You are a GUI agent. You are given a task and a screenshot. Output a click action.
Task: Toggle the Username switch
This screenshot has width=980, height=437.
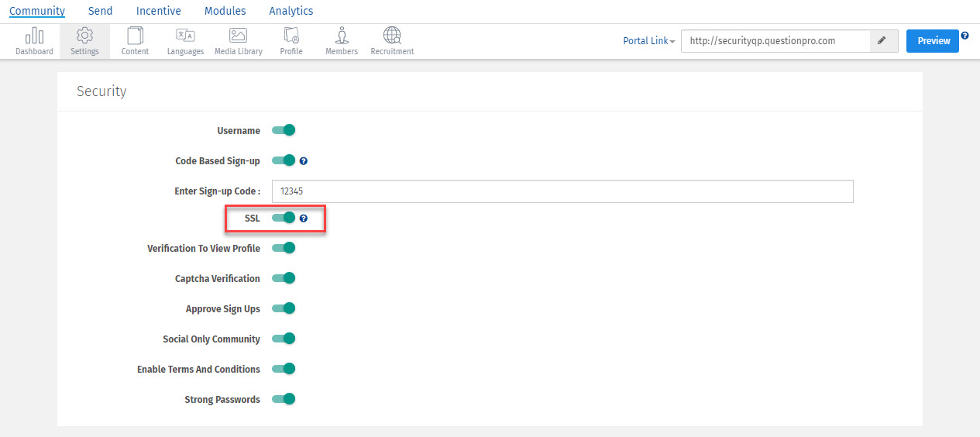point(284,130)
